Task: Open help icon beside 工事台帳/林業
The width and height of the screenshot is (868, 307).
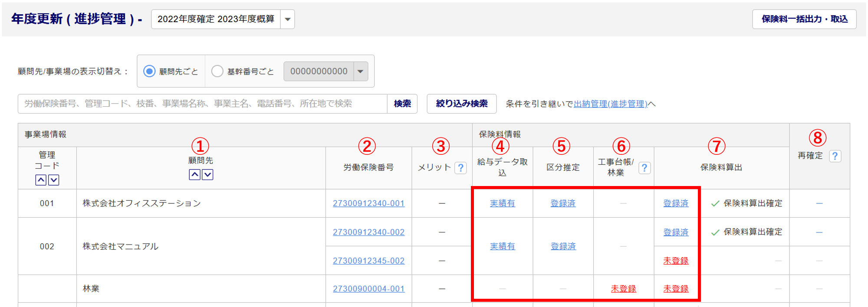Action: pyautogui.click(x=644, y=168)
